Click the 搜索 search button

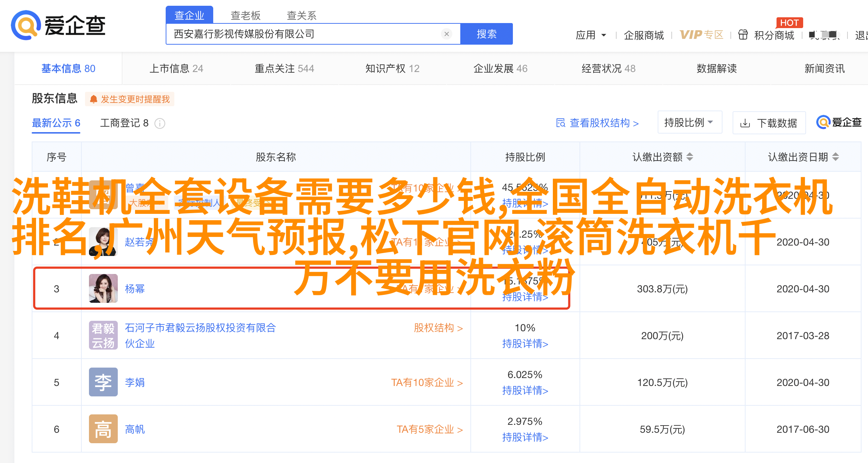coord(487,34)
